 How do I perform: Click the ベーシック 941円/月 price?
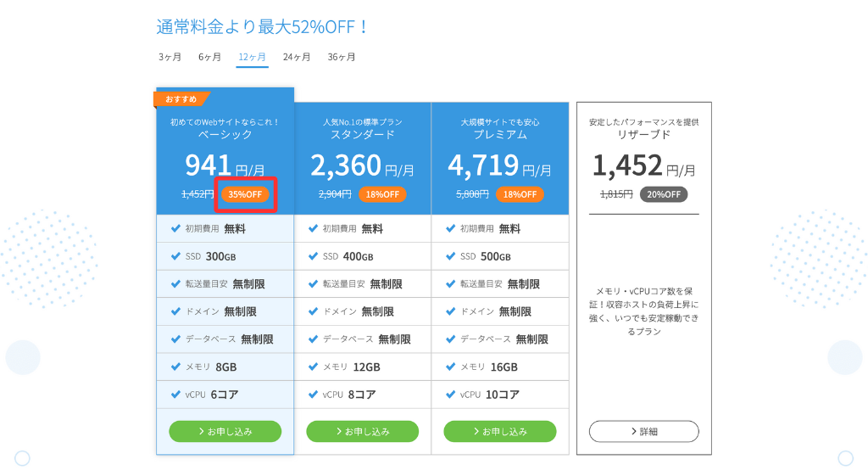[225, 165]
